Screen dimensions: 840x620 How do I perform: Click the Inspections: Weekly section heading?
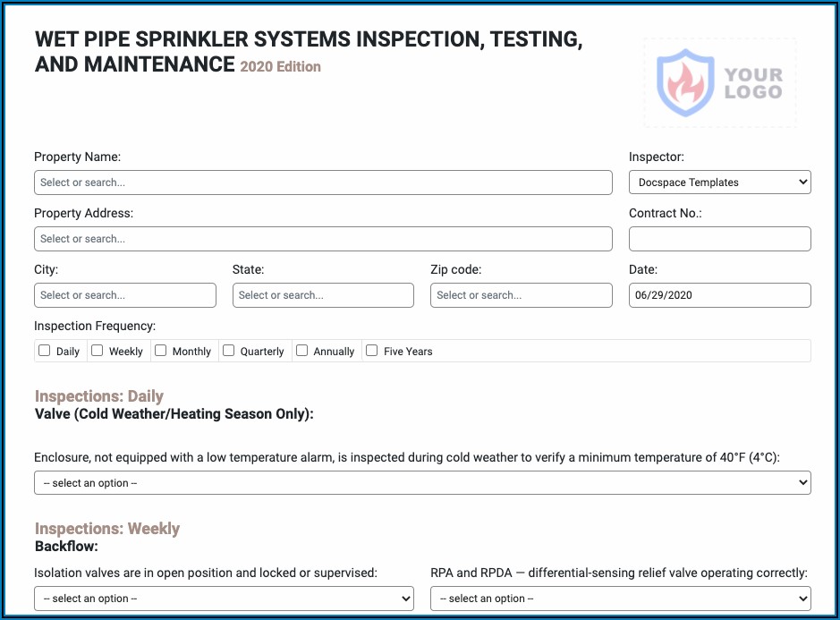click(107, 529)
